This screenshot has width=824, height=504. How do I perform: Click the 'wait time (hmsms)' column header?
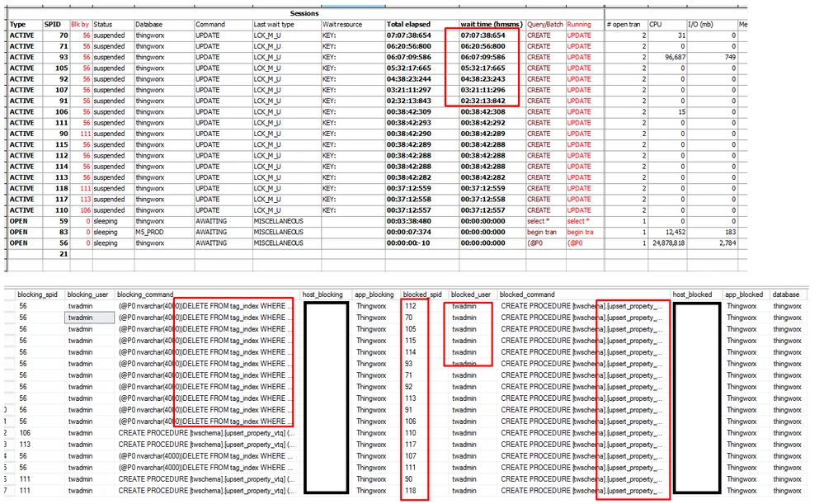tap(492, 24)
